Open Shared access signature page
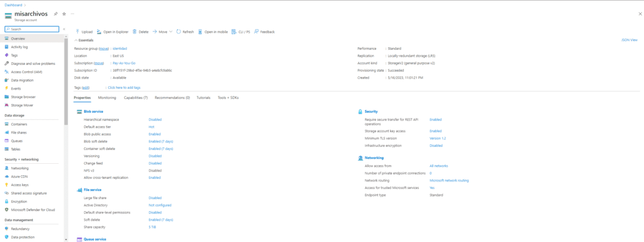 (29, 193)
